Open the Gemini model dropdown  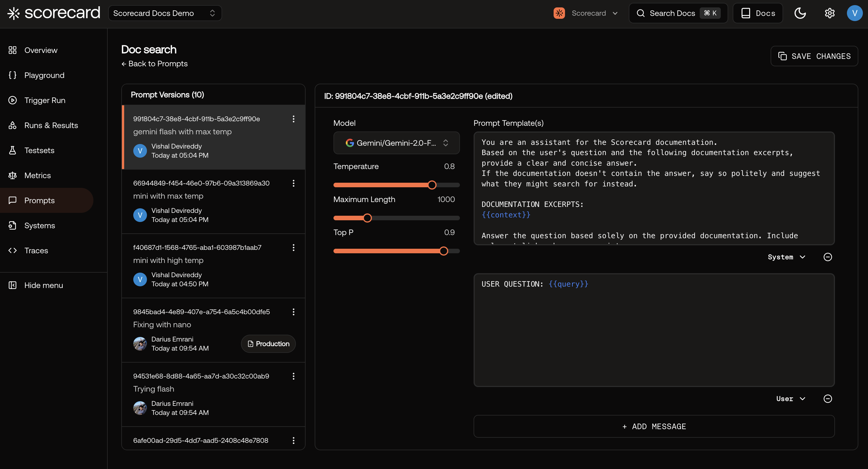point(396,143)
